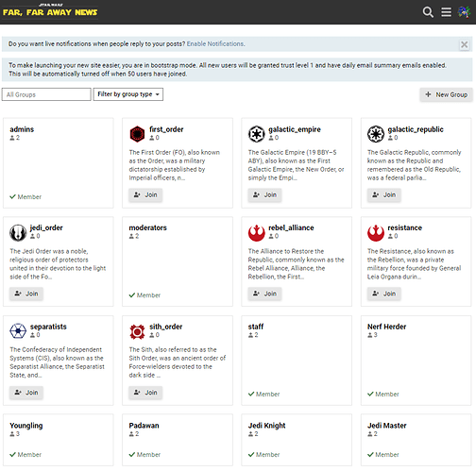
Task: Open the search magnifier icon
Action: click(428, 12)
